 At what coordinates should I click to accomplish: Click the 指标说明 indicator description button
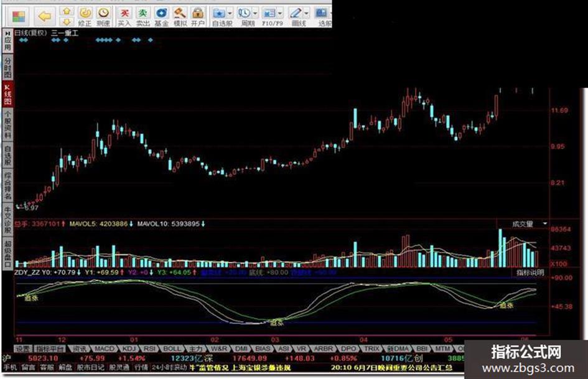click(x=530, y=273)
